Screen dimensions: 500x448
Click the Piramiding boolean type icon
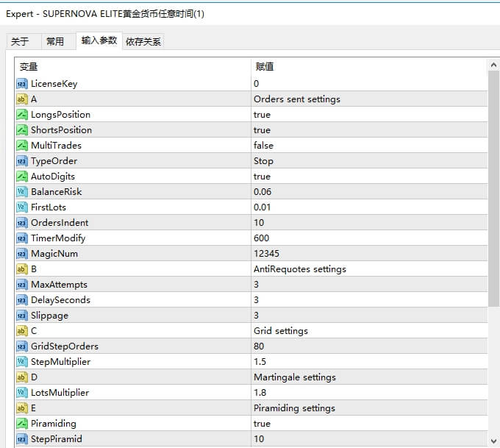(21, 424)
